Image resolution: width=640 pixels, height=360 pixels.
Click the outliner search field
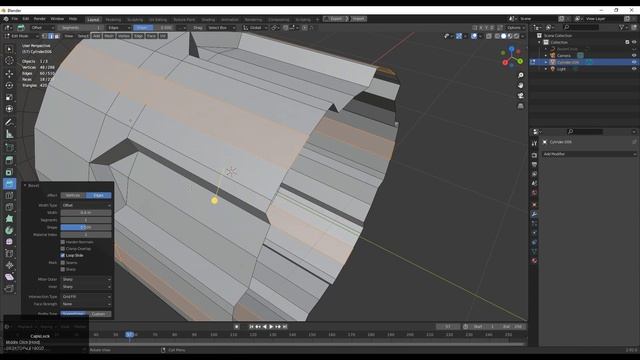pyautogui.click(x=581, y=27)
